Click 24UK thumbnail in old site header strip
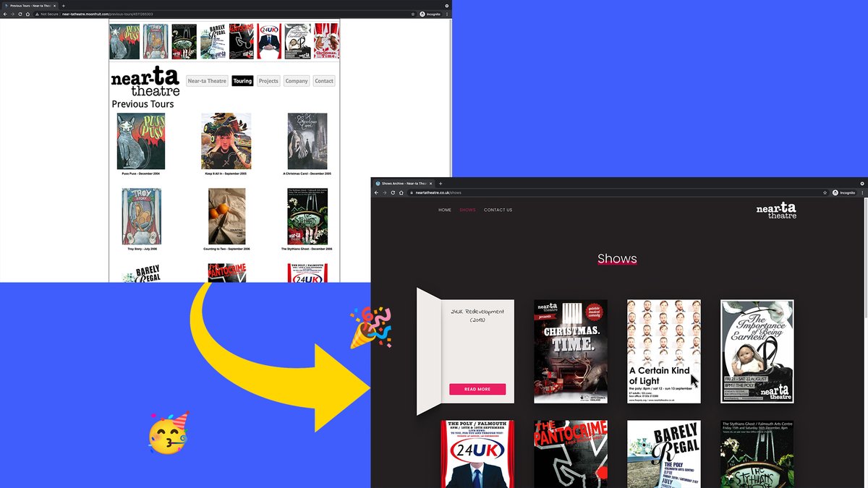This screenshot has height=488, width=868. point(270,41)
